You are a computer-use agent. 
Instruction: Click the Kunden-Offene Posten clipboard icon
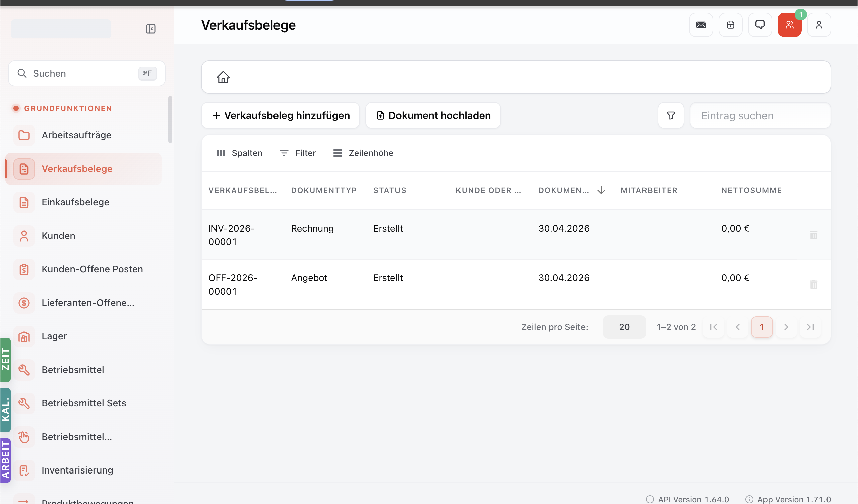click(x=24, y=269)
